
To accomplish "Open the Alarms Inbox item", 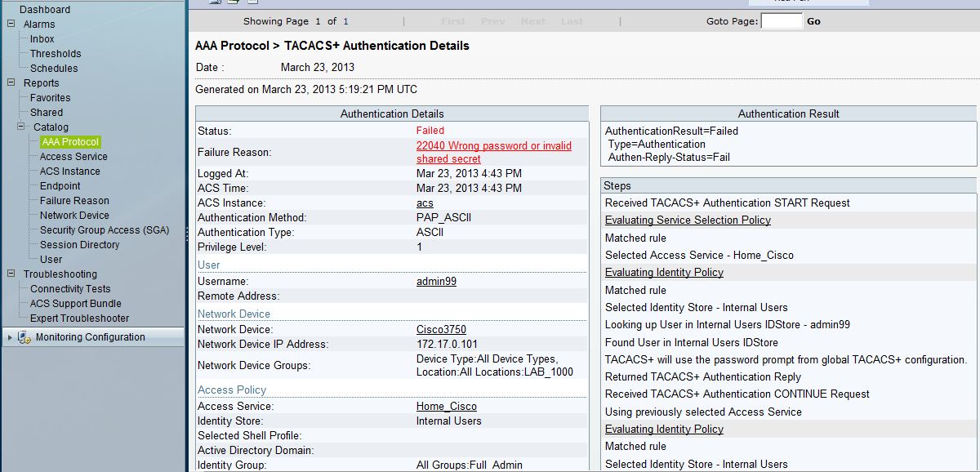I will [42, 39].
